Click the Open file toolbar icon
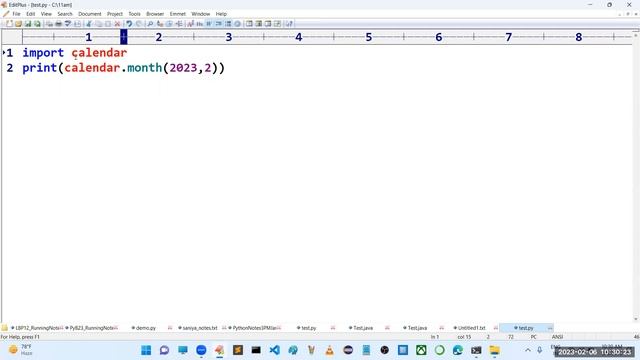 click(18, 24)
